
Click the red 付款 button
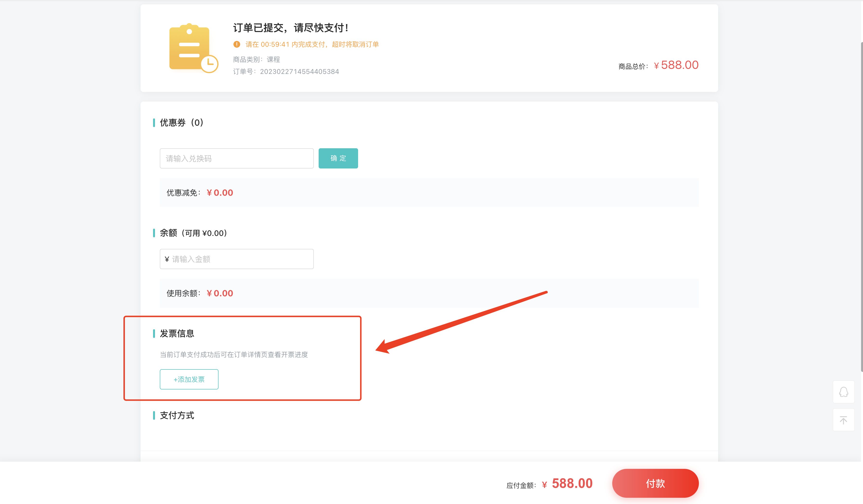pyautogui.click(x=655, y=483)
